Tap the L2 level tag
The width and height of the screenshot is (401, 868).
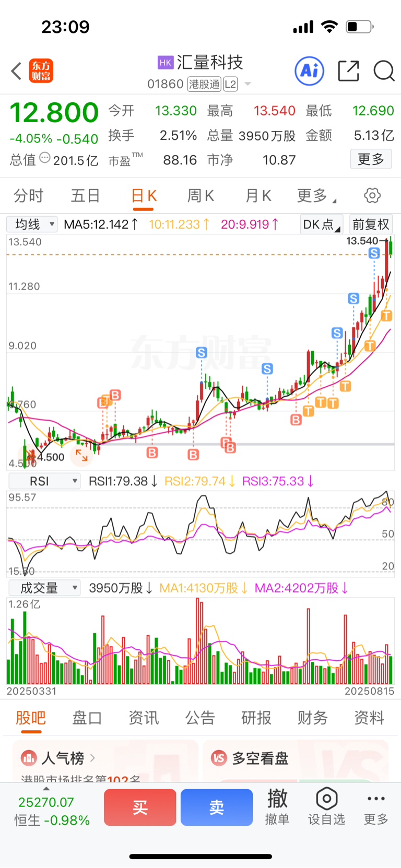click(230, 84)
